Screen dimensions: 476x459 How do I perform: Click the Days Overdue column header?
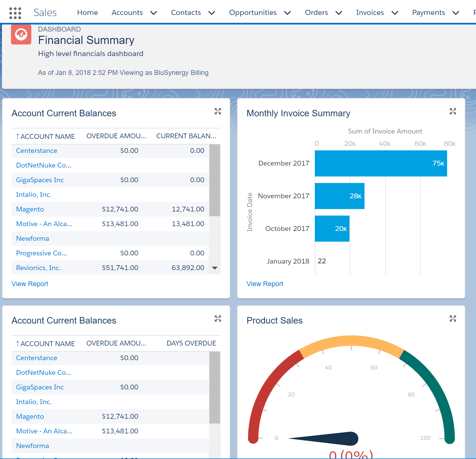pyautogui.click(x=191, y=343)
